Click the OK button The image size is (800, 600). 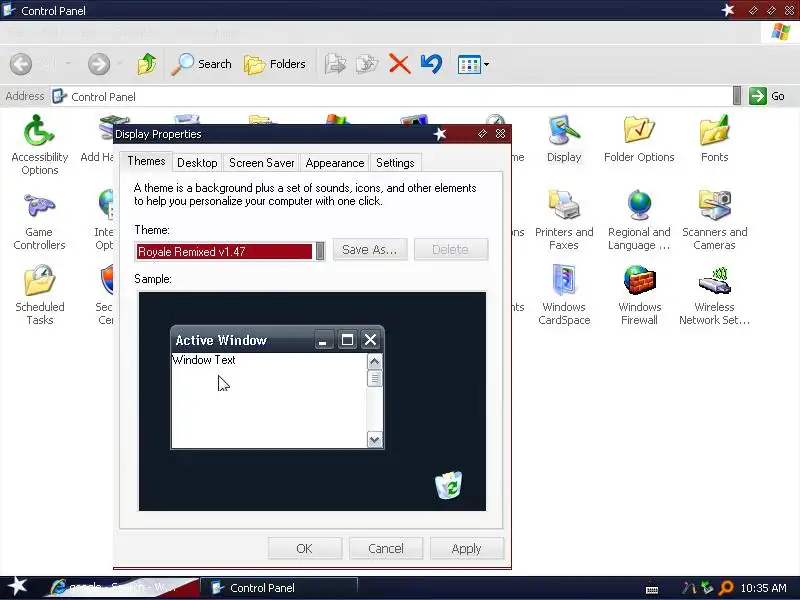pos(305,548)
